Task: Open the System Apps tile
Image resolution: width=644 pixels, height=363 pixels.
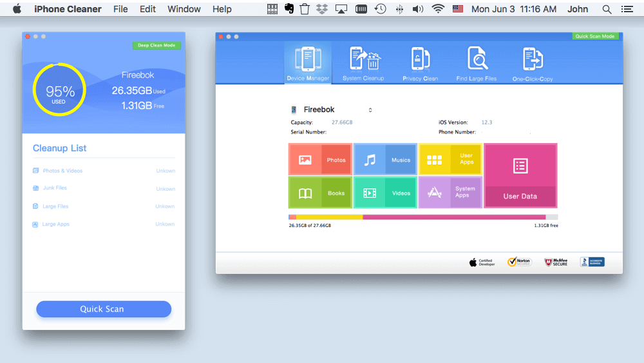Action: [450, 192]
